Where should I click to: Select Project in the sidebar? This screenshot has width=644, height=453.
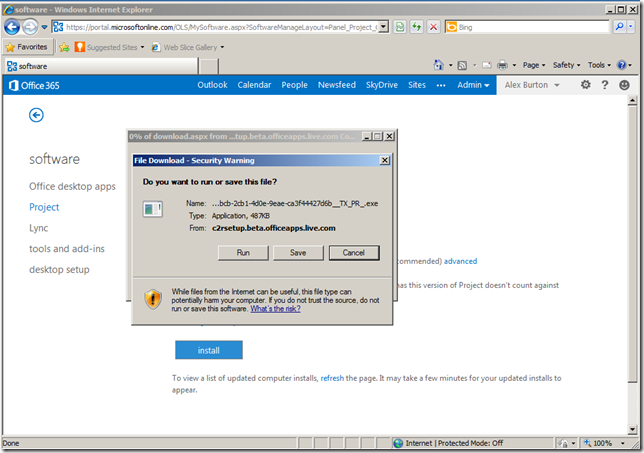[44, 207]
